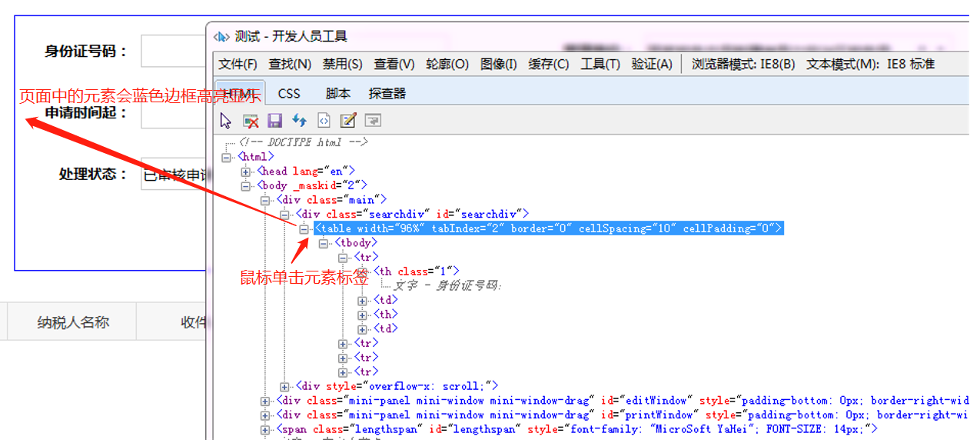The height and width of the screenshot is (443, 980).
Task: Click the clear browser cache red X icon
Action: [x=251, y=120]
